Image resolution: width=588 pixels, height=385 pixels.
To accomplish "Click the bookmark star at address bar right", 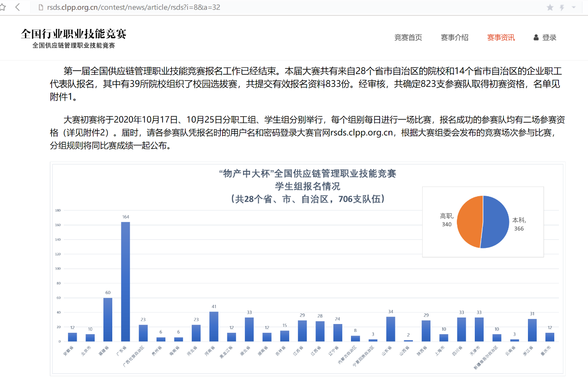I will click(550, 7).
